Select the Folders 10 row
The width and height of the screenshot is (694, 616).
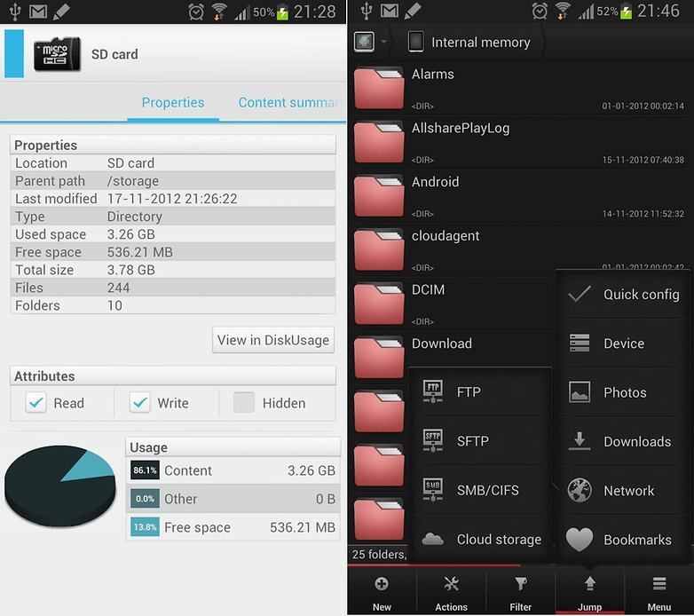click(x=173, y=305)
